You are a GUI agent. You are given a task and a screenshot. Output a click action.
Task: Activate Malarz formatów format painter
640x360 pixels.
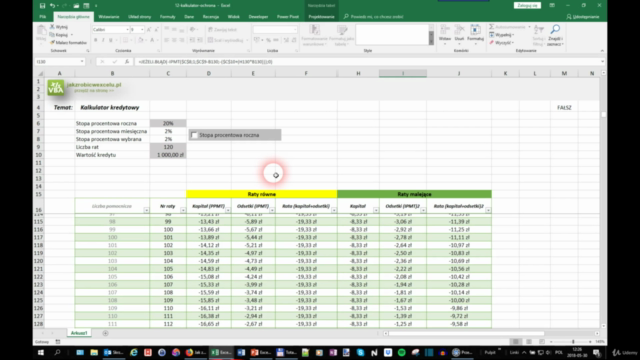click(68, 42)
